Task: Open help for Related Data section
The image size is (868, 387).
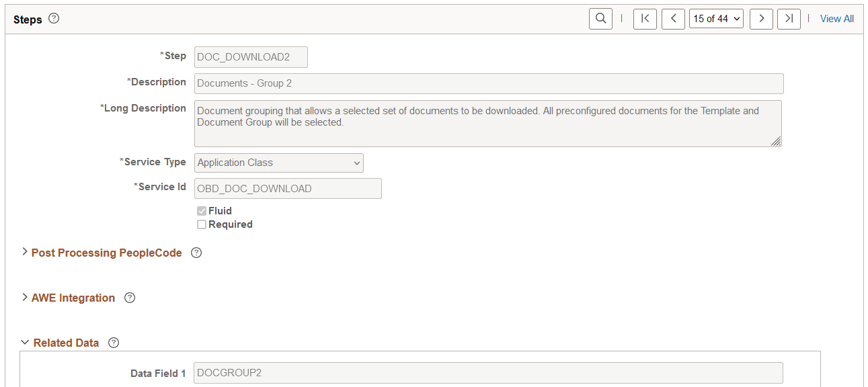Action: 113,343
